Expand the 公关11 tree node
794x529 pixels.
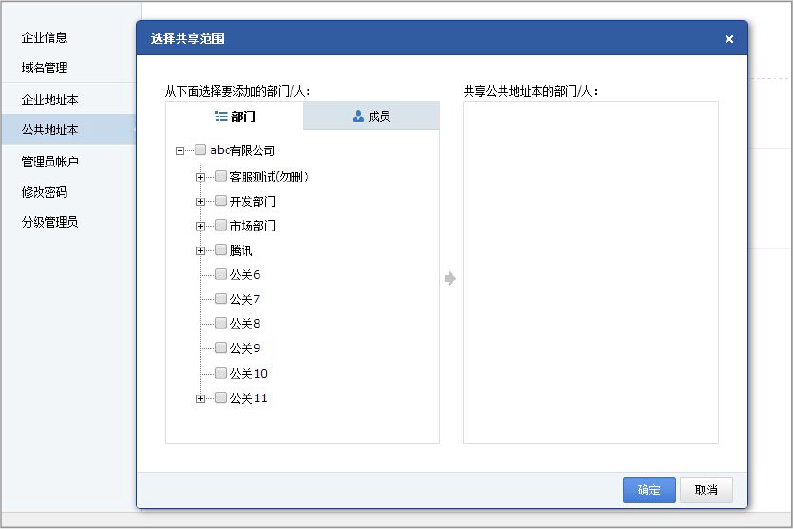coord(201,399)
